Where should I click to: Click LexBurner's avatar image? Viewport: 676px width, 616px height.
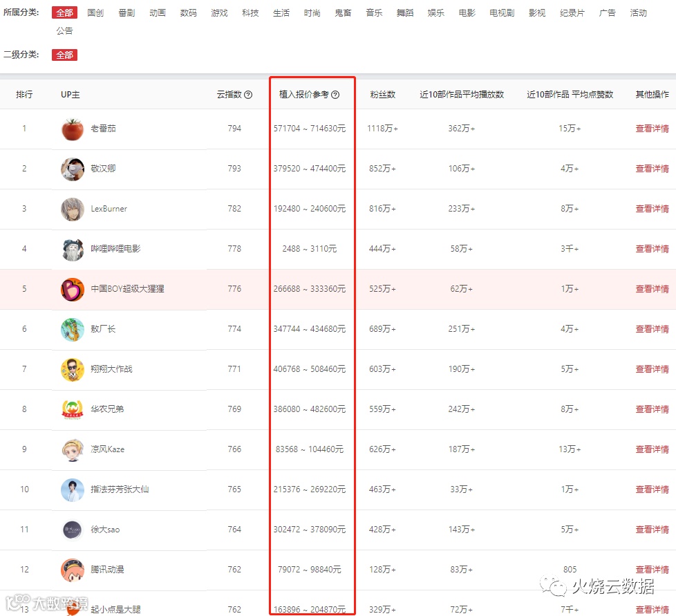73,209
